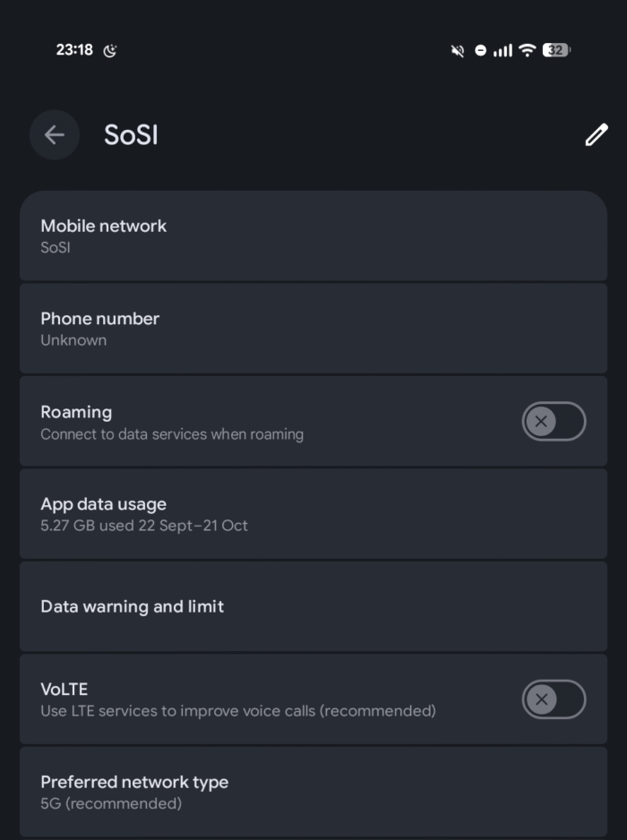Enable the Roaming switch
This screenshot has height=840, width=627.
[554, 421]
